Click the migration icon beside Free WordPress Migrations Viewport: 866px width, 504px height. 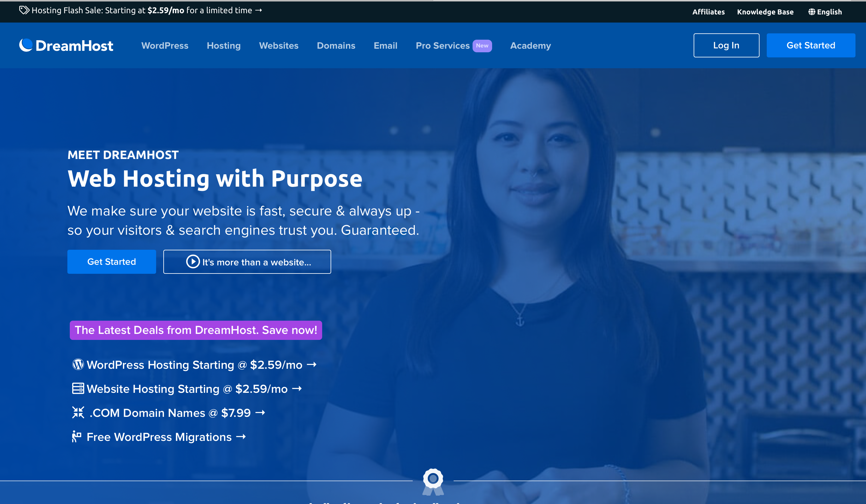point(77,437)
